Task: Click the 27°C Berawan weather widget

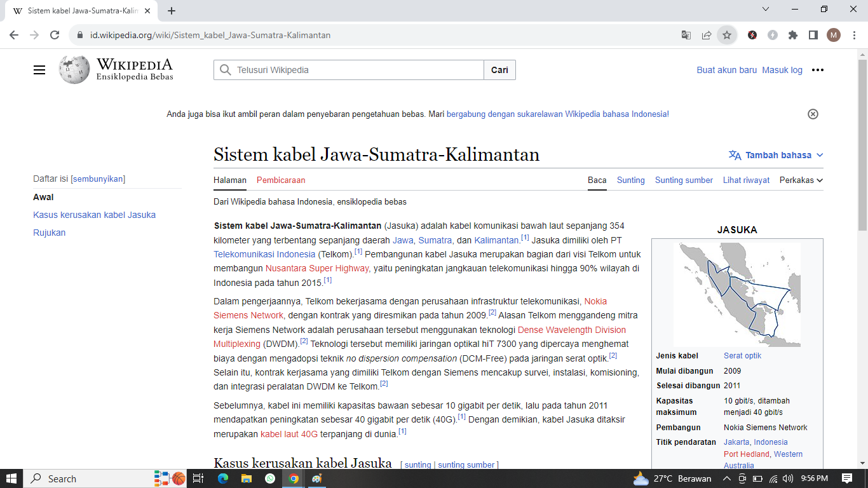Action: point(672,478)
